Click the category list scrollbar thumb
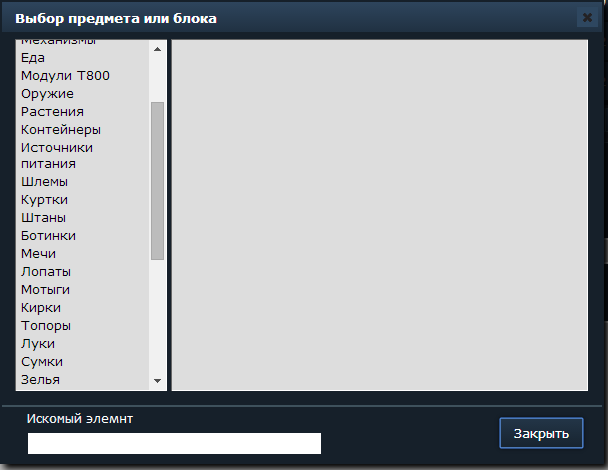Image resolution: width=608 pixels, height=470 pixels. [157, 181]
